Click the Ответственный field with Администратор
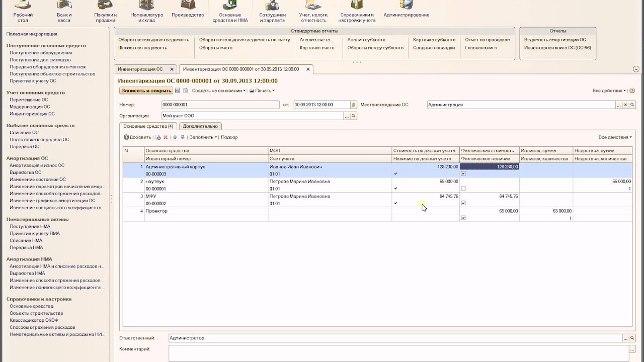 pos(395,338)
